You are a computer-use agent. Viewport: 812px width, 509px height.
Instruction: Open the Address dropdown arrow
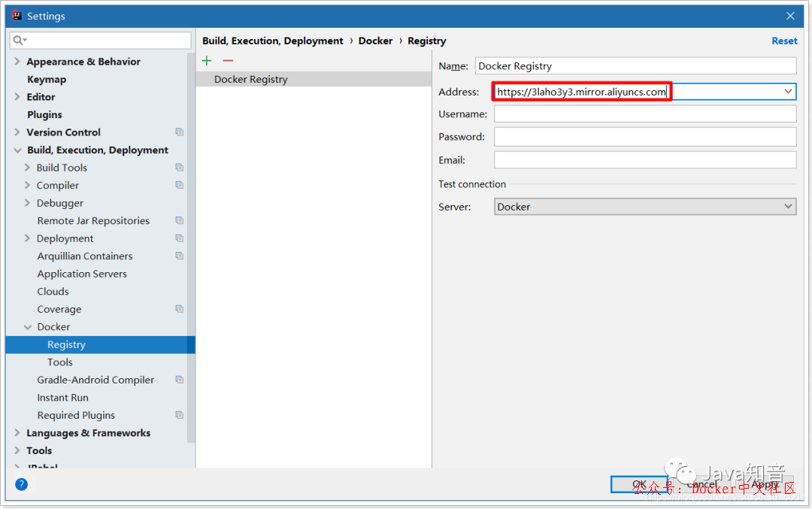pos(788,92)
